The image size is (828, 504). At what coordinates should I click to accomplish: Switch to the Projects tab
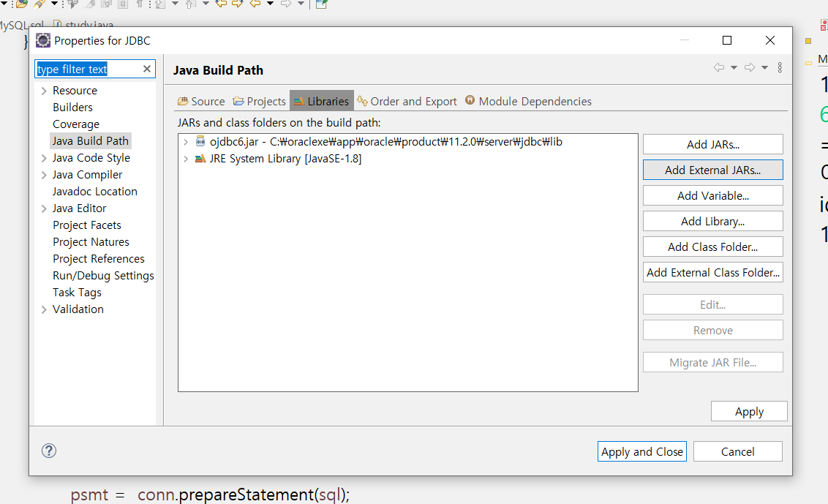259,102
